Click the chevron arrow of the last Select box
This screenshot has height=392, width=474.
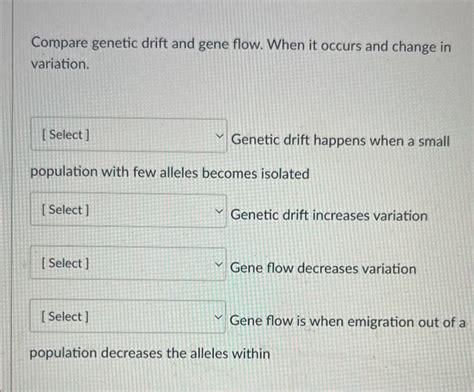click(218, 317)
